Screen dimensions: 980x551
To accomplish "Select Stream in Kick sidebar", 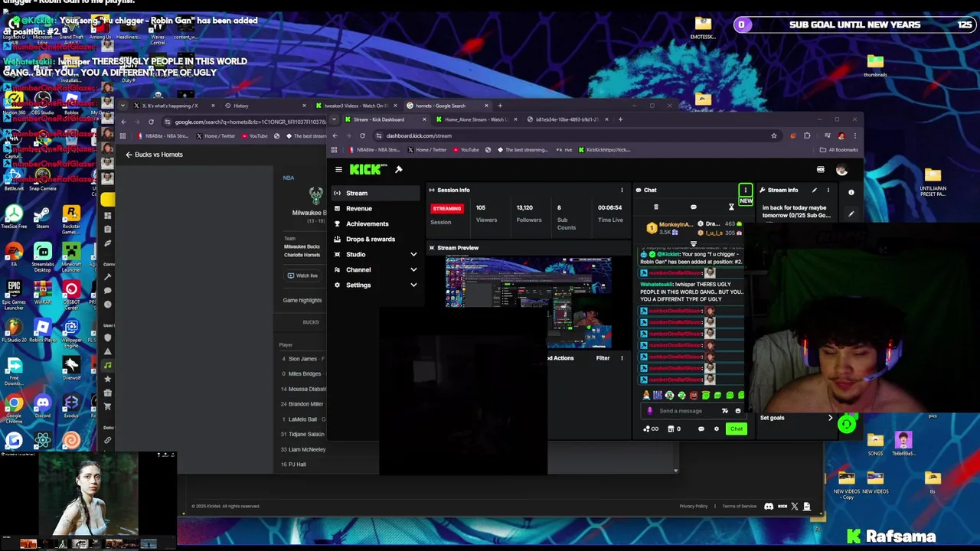I will coord(376,193).
